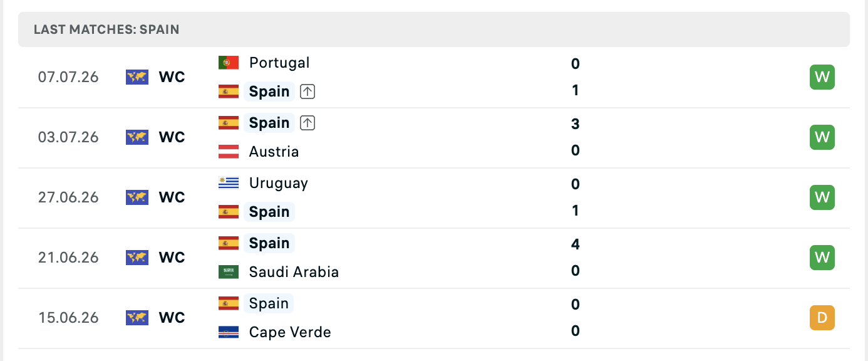Select the WC label in the 21.06.26 row
This screenshot has height=361, width=868.
[172, 258]
